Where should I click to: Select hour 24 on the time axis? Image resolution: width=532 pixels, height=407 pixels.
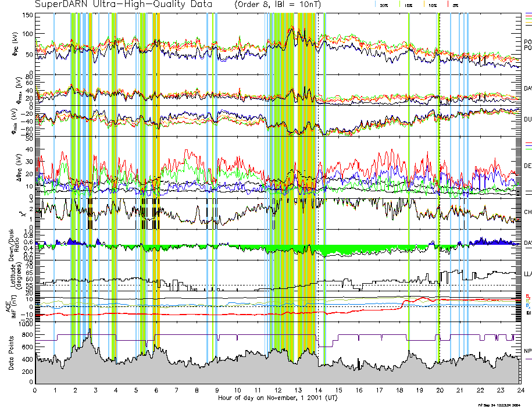pyautogui.click(x=520, y=390)
